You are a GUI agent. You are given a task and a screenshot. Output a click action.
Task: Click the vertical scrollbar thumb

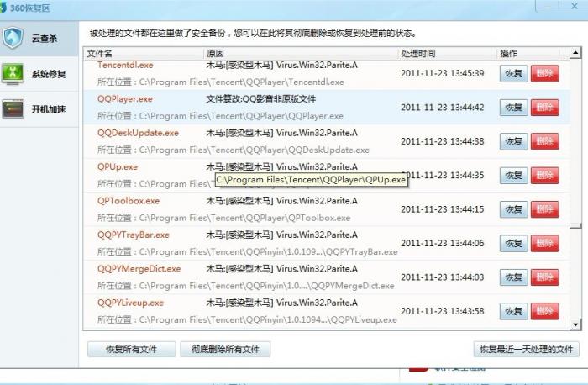[x=575, y=225]
